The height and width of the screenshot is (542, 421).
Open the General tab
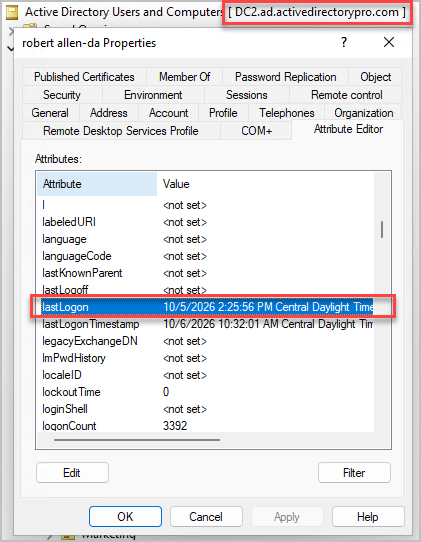click(x=50, y=113)
